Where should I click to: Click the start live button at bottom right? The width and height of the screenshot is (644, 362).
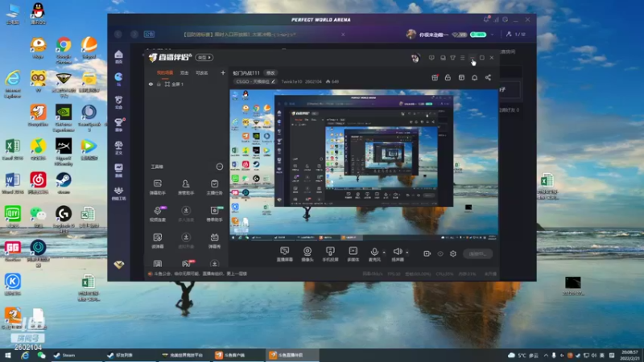[x=477, y=253]
